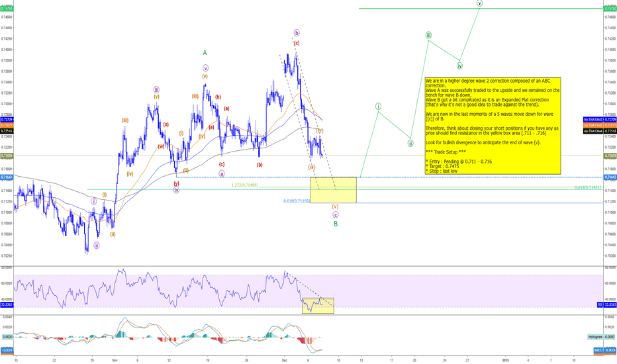The width and height of the screenshot is (617, 364).
Task: Select the yellow analysis text note
Action: (493, 126)
